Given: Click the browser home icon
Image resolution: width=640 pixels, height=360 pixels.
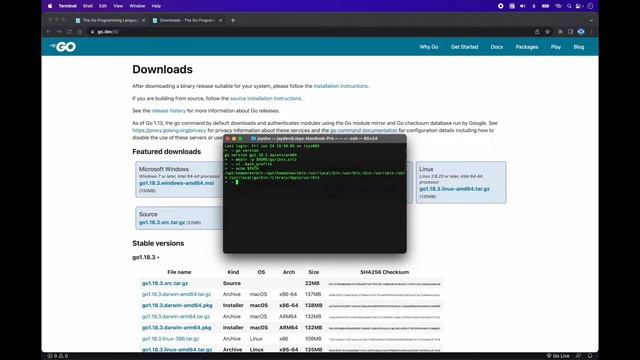Looking at the screenshot, I should 80,31.
